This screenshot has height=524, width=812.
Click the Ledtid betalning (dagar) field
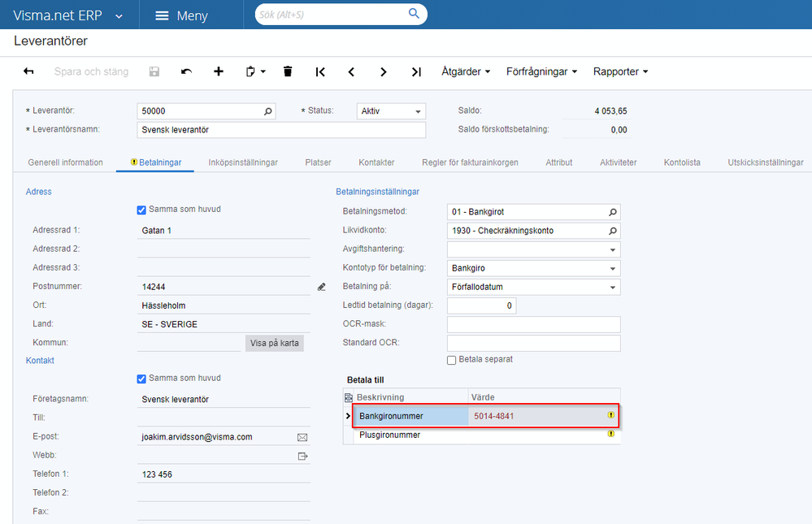pyautogui.click(x=482, y=305)
